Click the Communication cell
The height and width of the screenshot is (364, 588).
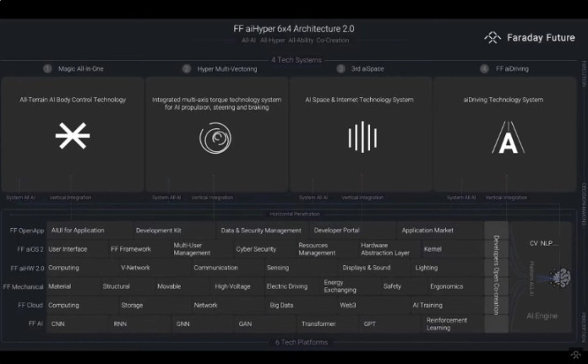pyautogui.click(x=228, y=268)
